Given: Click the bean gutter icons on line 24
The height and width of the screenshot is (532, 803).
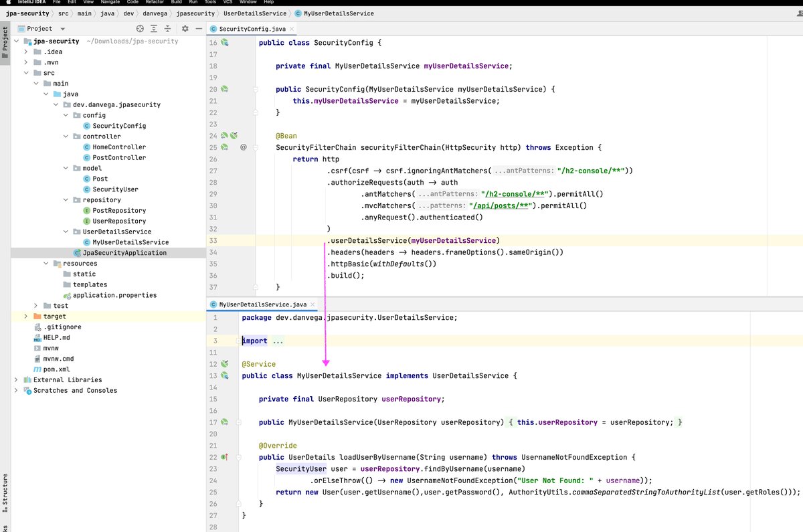Looking at the screenshot, I should [229, 136].
